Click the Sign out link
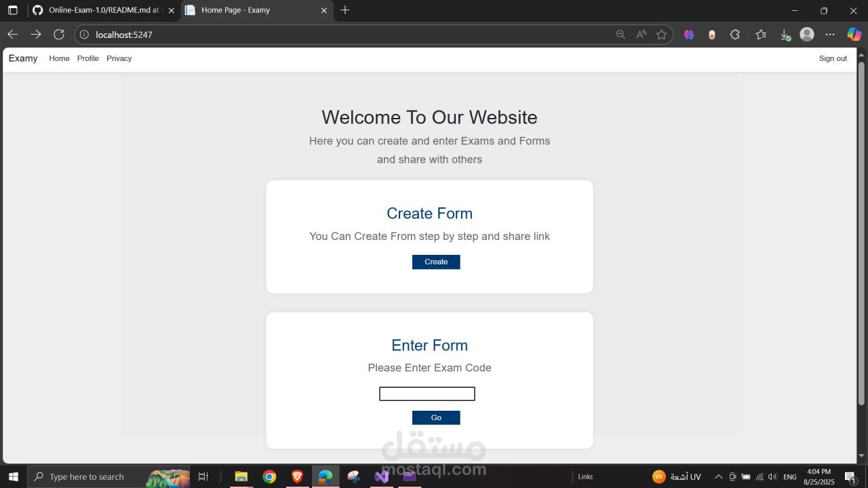 coord(833,58)
